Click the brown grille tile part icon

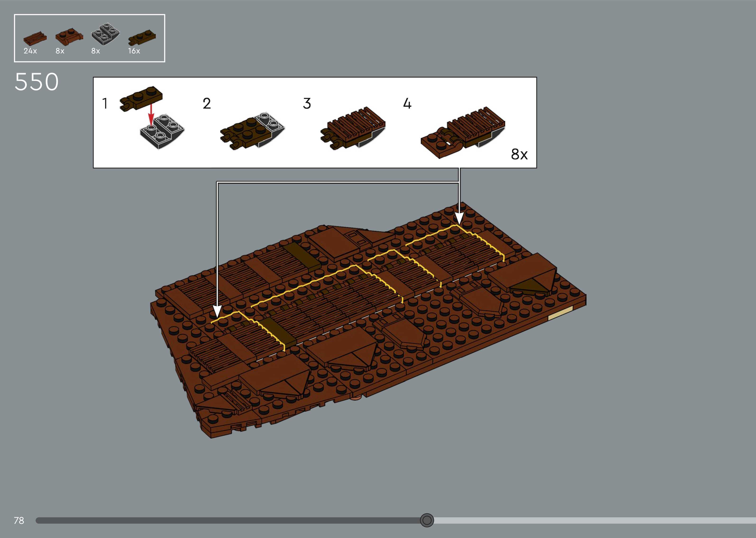(x=35, y=38)
